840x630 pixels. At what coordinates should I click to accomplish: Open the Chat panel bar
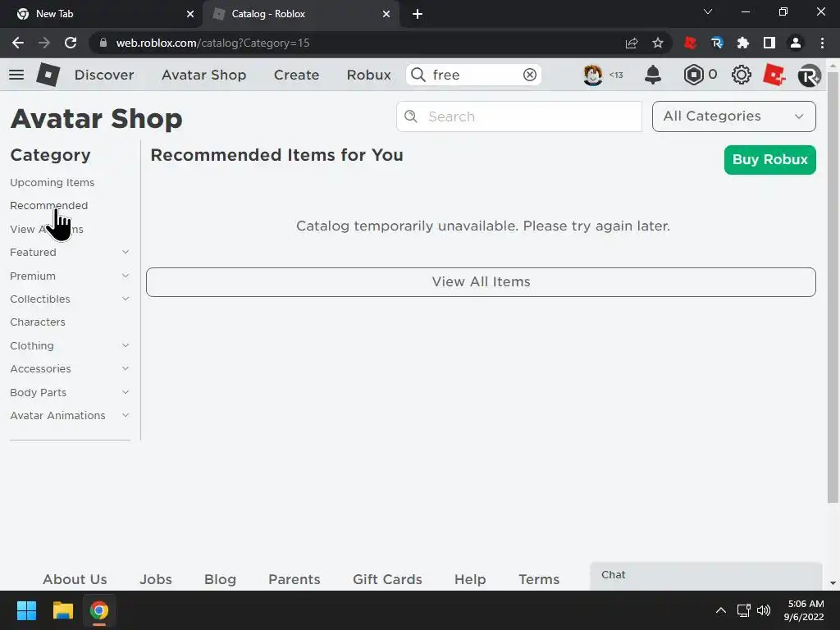706,576
